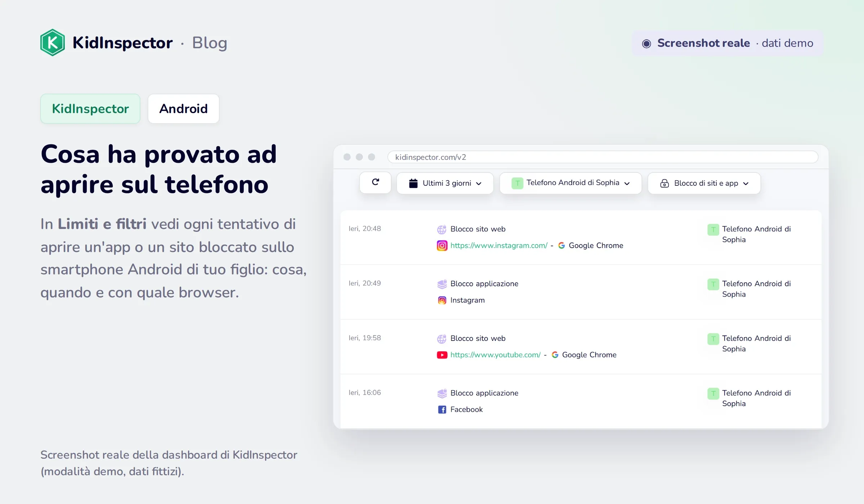Click the Screenshot reale dati demo badge
Image resolution: width=864 pixels, height=504 pixels.
point(728,43)
